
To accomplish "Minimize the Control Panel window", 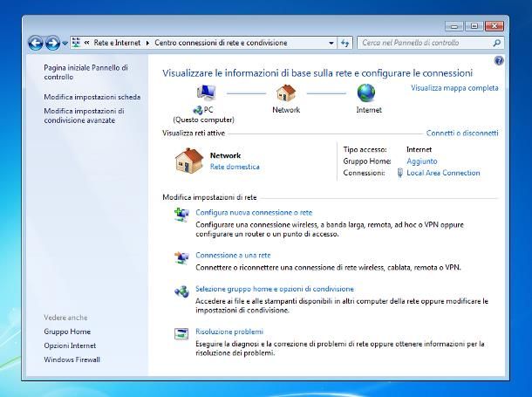I will [x=454, y=26].
